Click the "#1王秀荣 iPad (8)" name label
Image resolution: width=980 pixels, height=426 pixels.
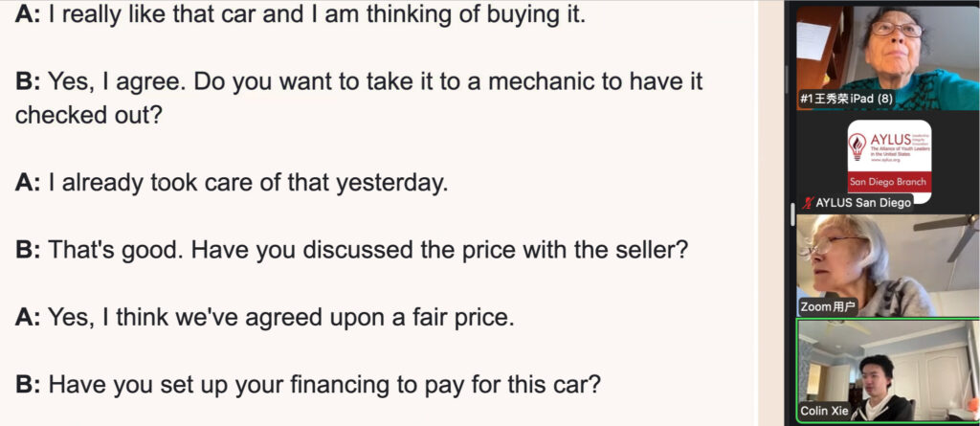(x=846, y=99)
